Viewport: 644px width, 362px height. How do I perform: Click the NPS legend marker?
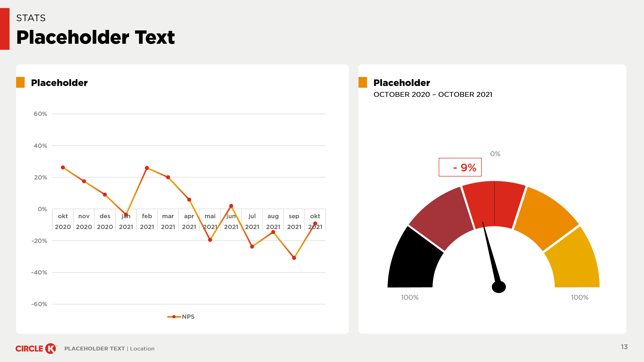point(174,317)
